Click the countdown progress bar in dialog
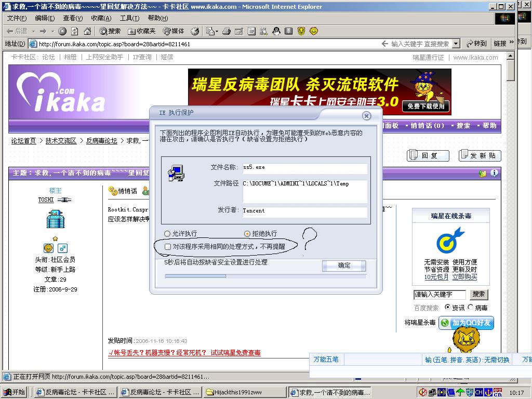The image size is (532, 399). (265, 276)
